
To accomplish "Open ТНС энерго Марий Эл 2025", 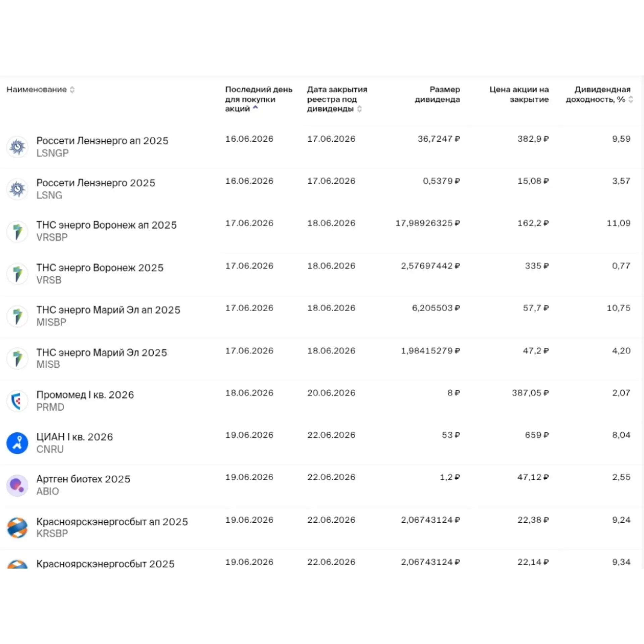I will click(x=102, y=353).
